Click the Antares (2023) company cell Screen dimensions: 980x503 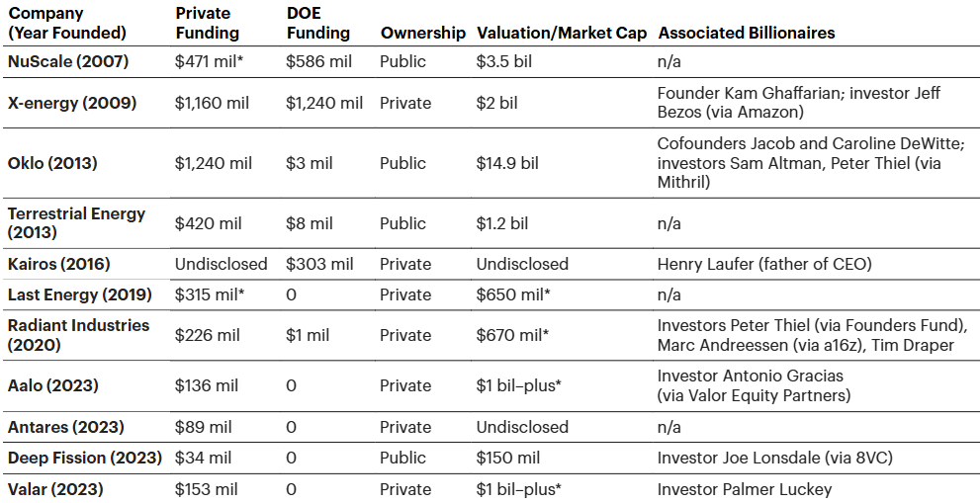(x=65, y=427)
